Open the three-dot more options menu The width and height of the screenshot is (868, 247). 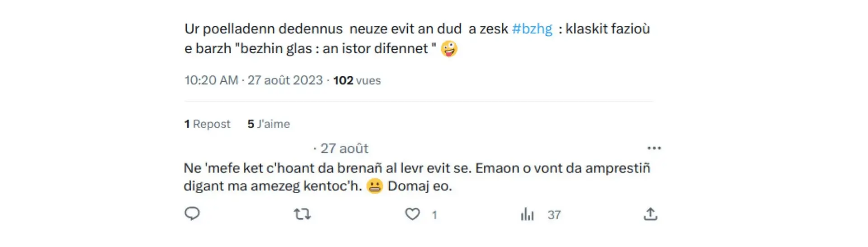[x=654, y=148]
